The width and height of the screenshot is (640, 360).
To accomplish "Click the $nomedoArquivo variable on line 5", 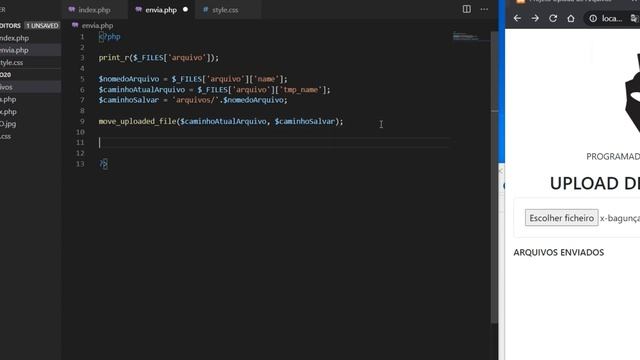I will 129,79.
